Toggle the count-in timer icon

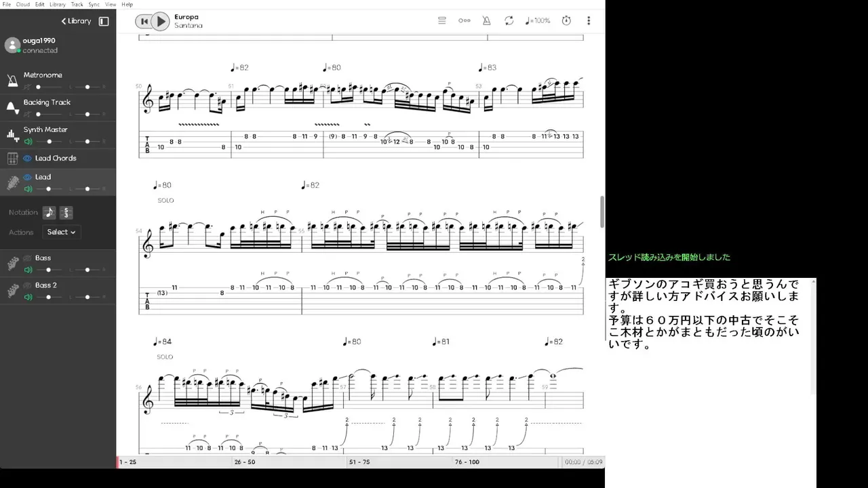click(566, 21)
